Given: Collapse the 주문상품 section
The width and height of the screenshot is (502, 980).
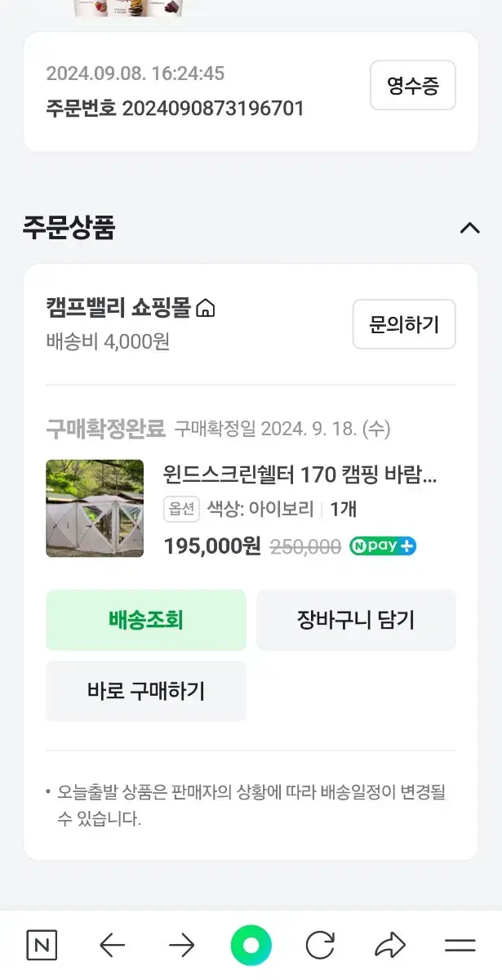Looking at the screenshot, I should coord(469,228).
